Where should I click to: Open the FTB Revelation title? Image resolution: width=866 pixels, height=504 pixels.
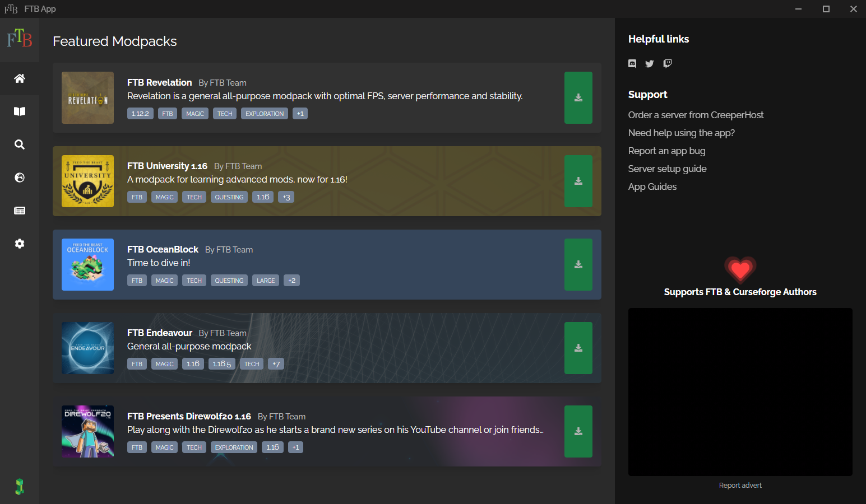point(160,82)
